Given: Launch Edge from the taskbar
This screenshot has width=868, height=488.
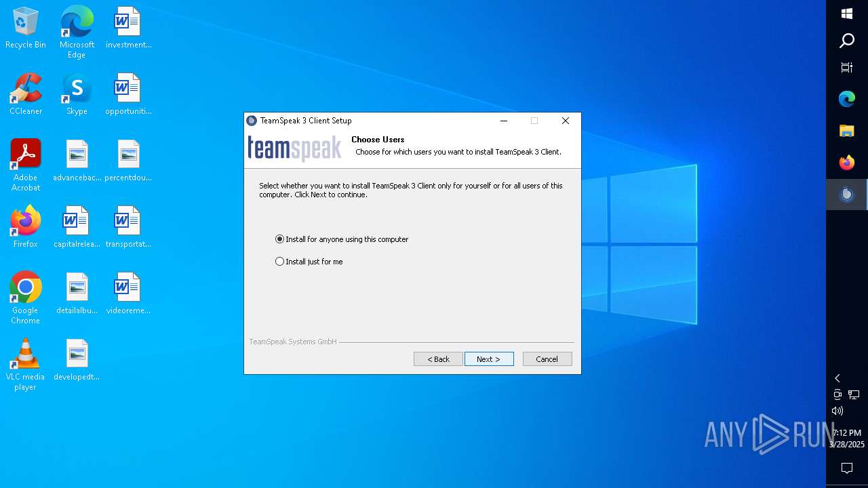Looking at the screenshot, I should (847, 99).
